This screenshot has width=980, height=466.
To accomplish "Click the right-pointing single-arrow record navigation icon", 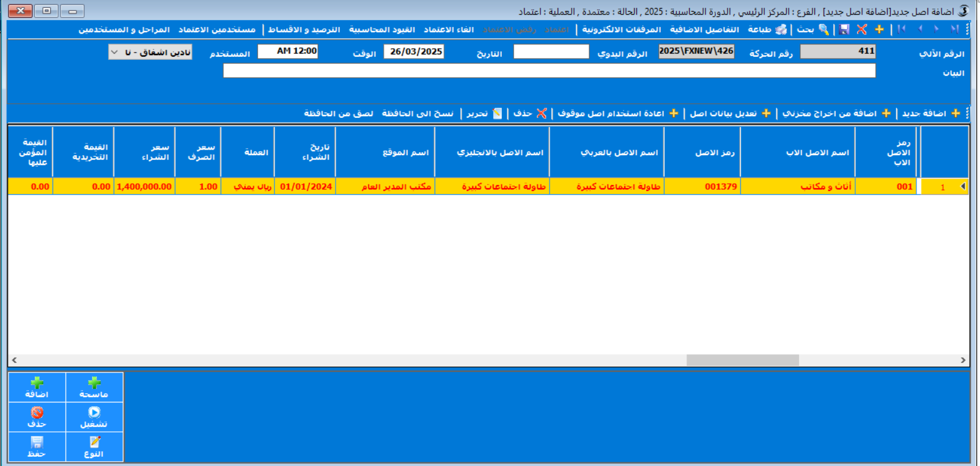I will (x=936, y=29).
